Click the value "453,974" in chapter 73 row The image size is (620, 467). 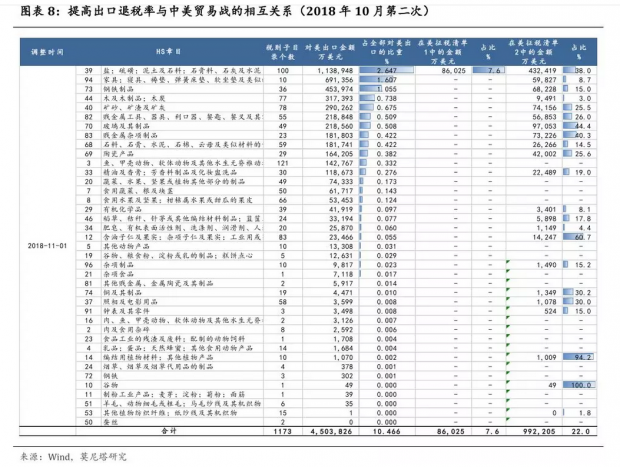coord(339,89)
